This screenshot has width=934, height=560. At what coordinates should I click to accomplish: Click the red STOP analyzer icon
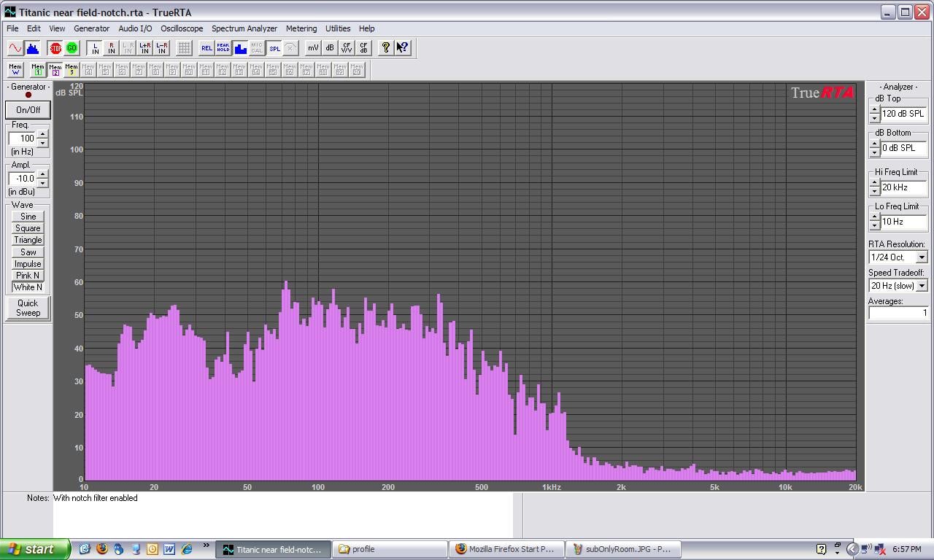[x=55, y=48]
